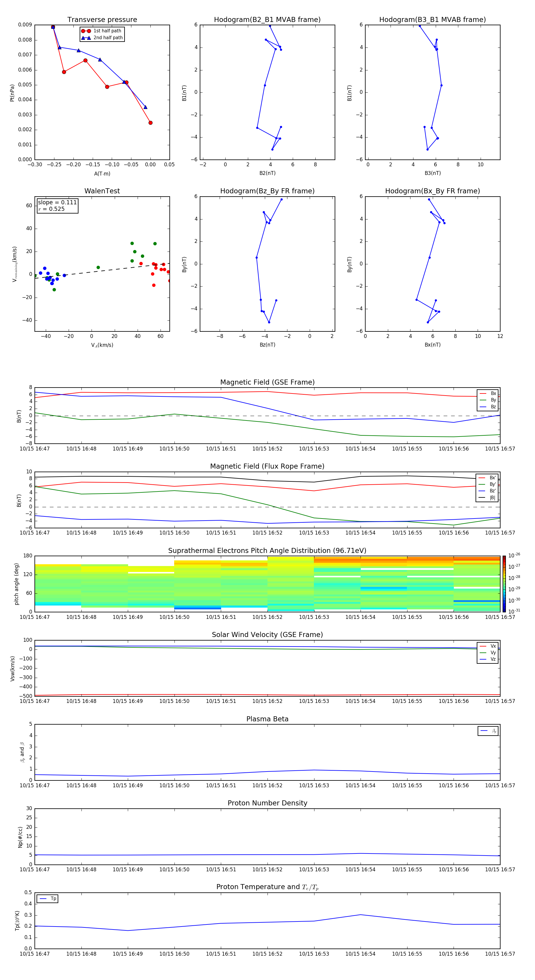The width and height of the screenshot is (535, 980).
Task: Click the βp legend in Plasma Beta plot
Action: click(x=488, y=731)
